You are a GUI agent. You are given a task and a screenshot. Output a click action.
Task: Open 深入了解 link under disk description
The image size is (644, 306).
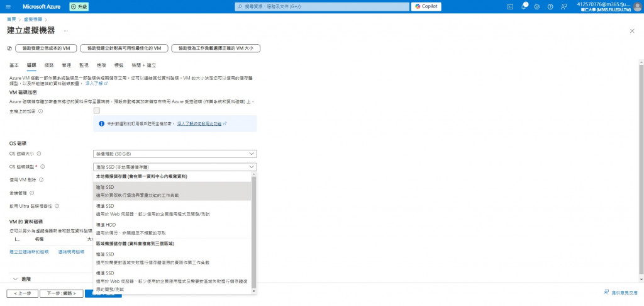[96, 84]
